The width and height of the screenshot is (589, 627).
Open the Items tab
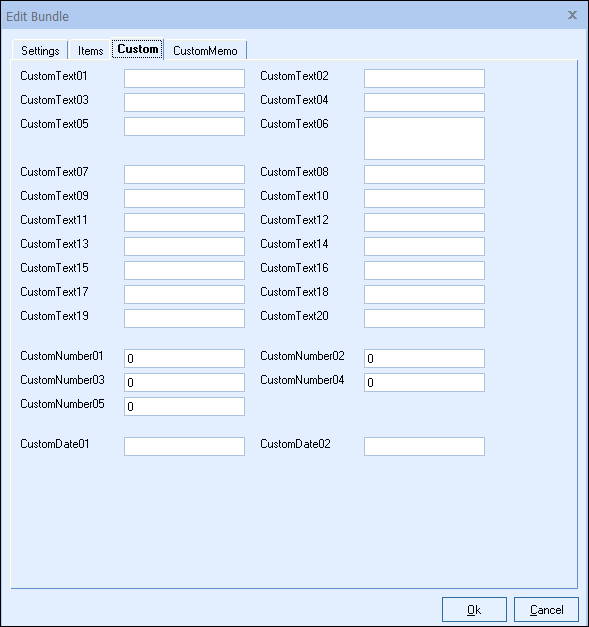pos(90,50)
